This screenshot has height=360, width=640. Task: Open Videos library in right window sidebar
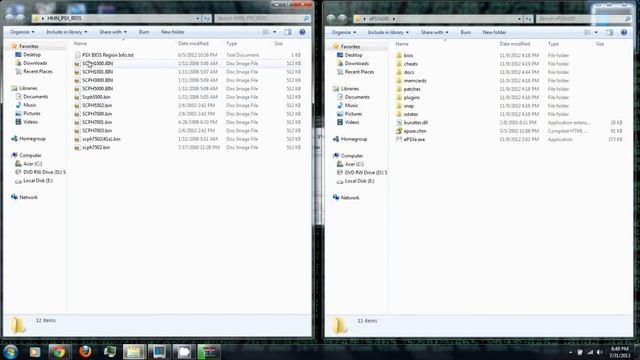coord(352,122)
